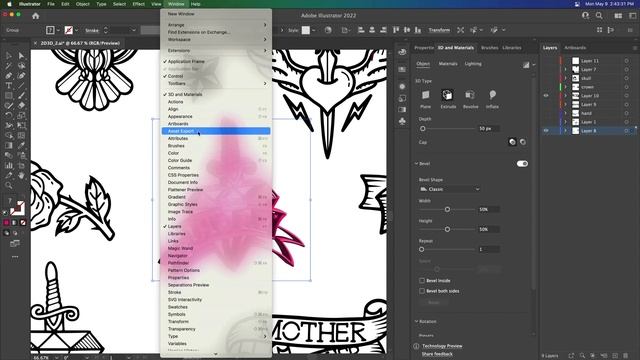
Task: Choose the Inflate 3D type
Action: coord(492,95)
